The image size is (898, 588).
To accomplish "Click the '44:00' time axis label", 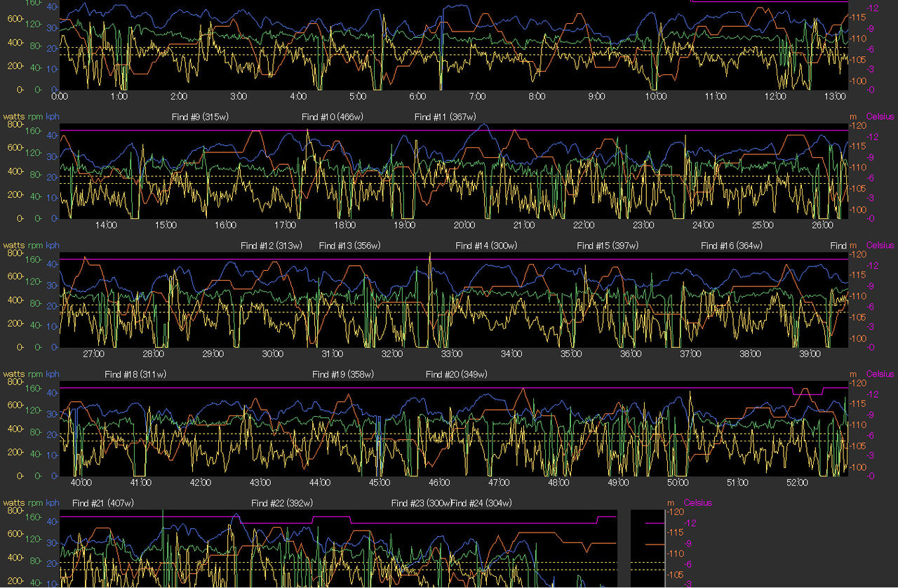I will 320,483.
